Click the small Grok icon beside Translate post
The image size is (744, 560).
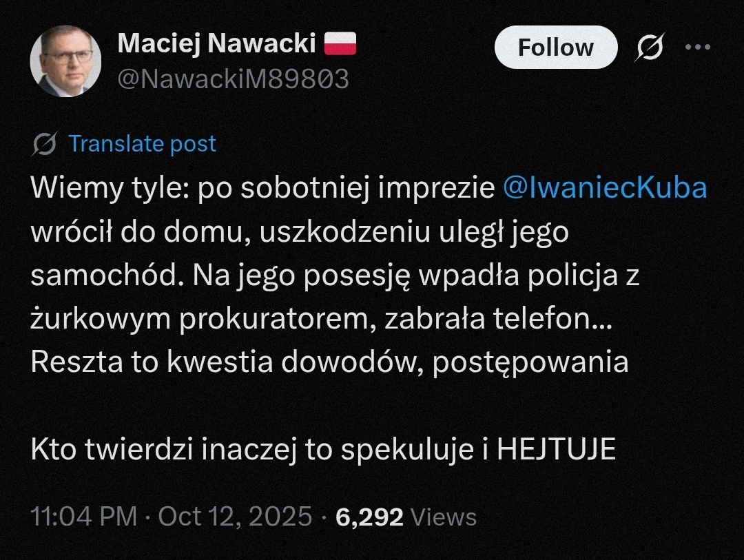pos(45,144)
